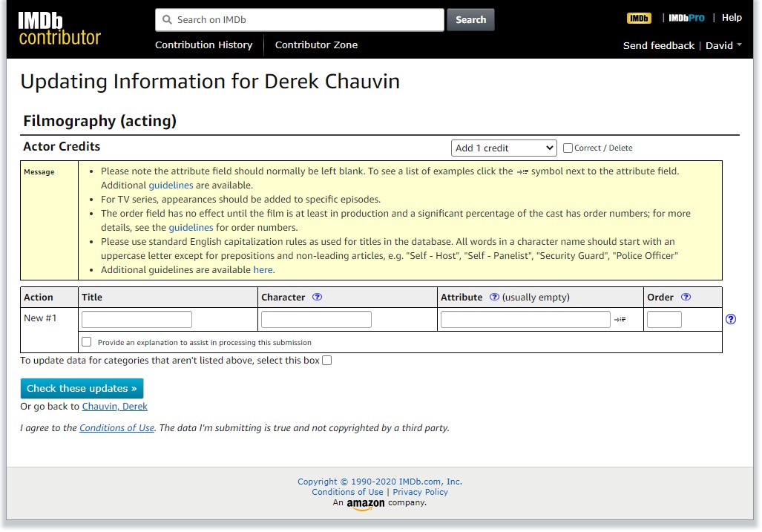Open first guidelines link in message
This screenshot has height=532, width=762.
(171, 185)
